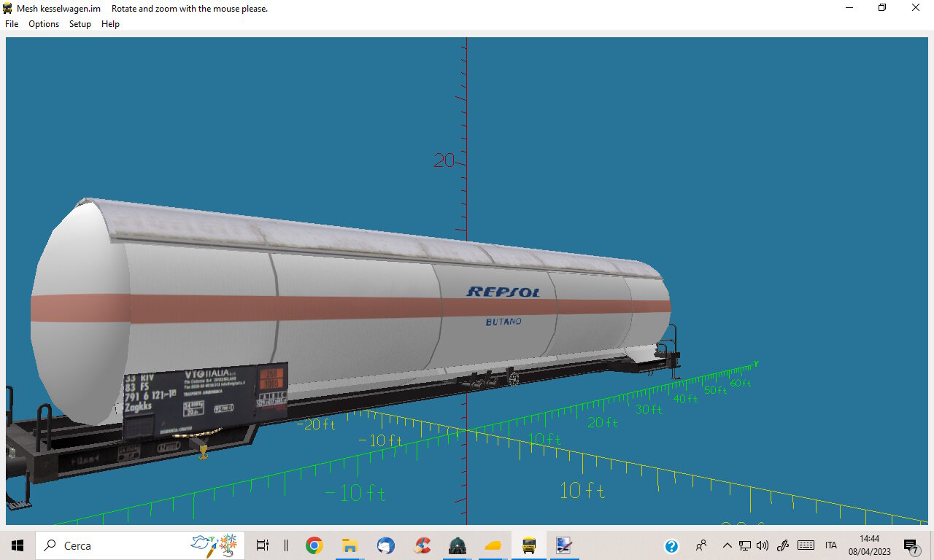Select the yellow train mesh viewer taskbar icon
934x560 pixels.
529,545
